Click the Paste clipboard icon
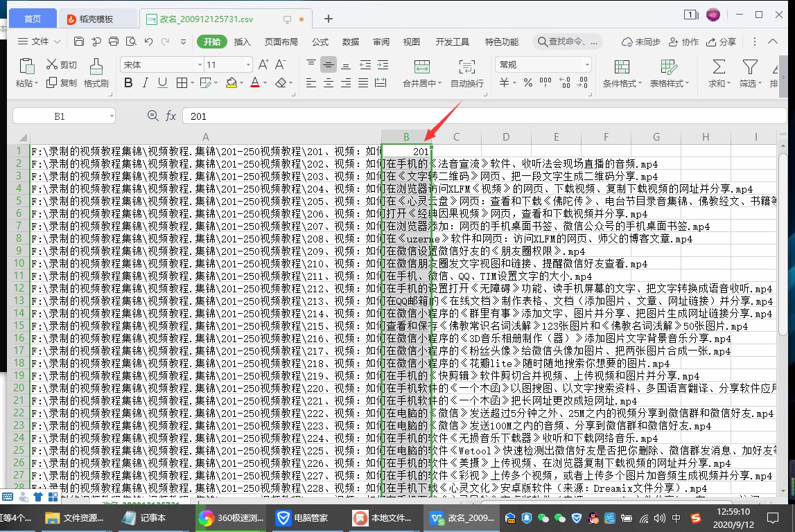Image resolution: width=795 pixels, height=532 pixels. (x=26, y=66)
